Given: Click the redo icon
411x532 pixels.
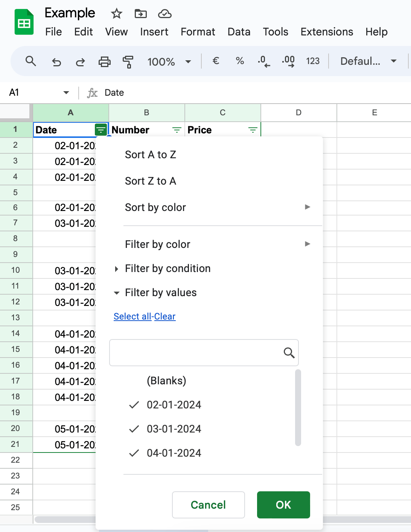Looking at the screenshot, I should coord(81,61).
